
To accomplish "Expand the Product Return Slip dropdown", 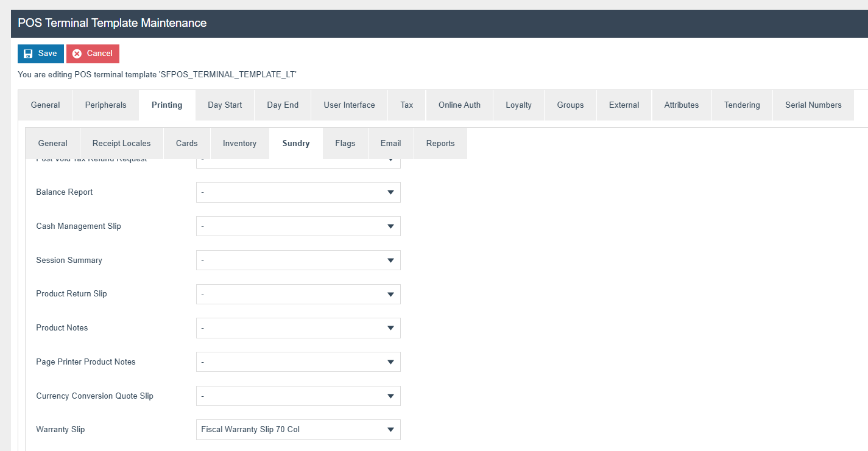I will [298, 294].
